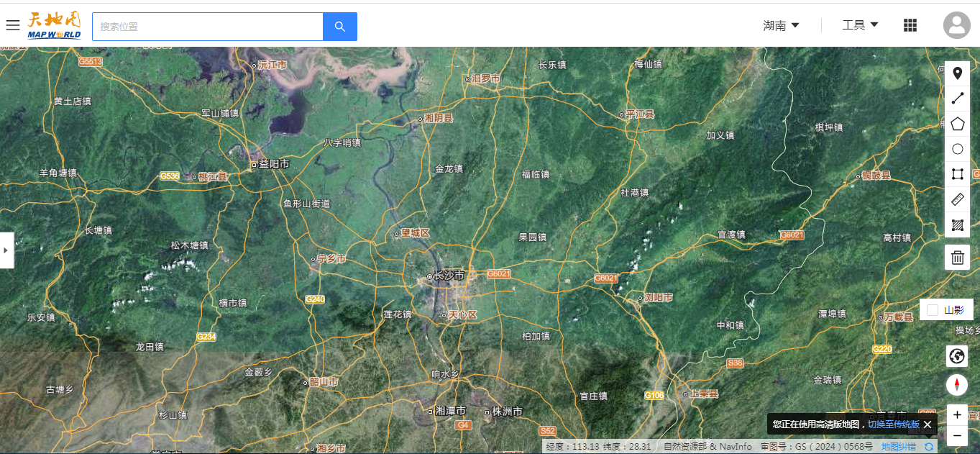This screenshot has height=454, width=980.
Task: Open the 工具 tools dropdown
Action: pos(860,25)
